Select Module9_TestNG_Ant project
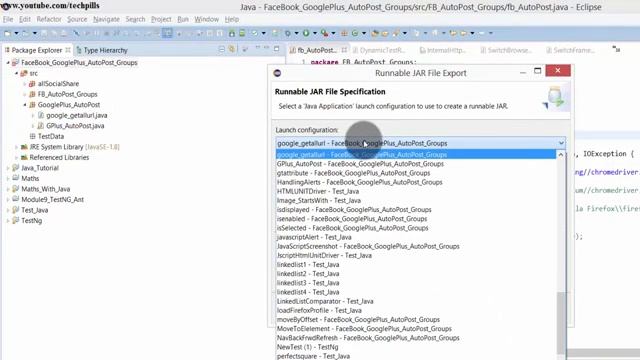Screen dimensions: 640x360 [x=52, y=200]
